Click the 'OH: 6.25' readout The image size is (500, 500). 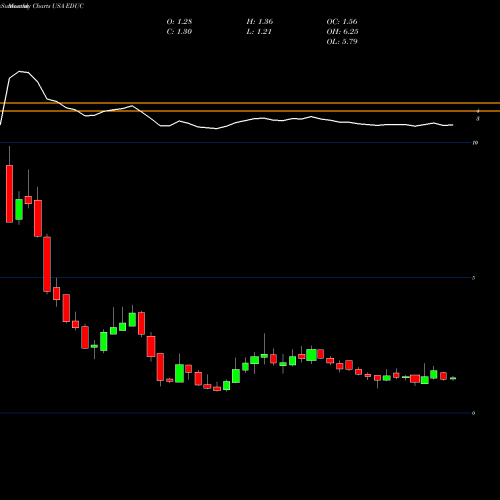point(342,31)
